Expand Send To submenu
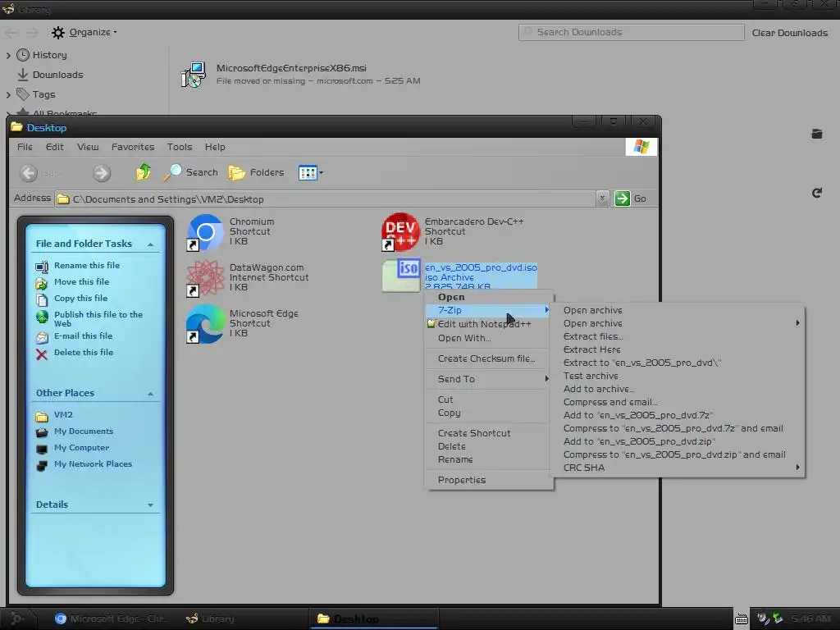 (x=488, y=379)
